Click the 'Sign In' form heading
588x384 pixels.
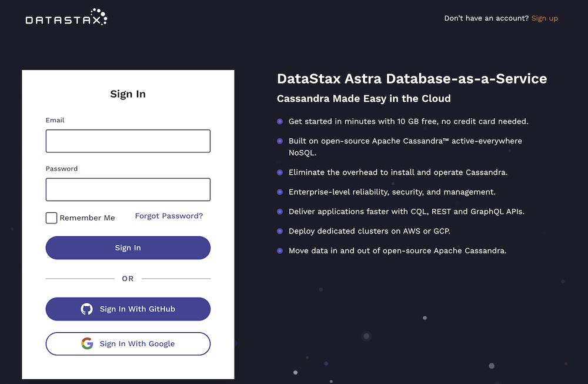tap(128, 94)
